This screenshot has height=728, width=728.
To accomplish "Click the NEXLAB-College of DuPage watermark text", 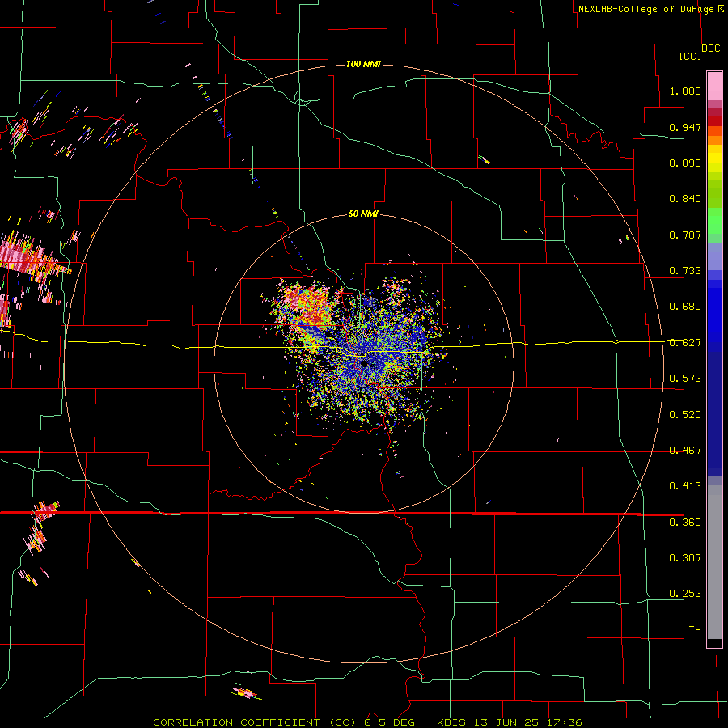I will [651, 9].
